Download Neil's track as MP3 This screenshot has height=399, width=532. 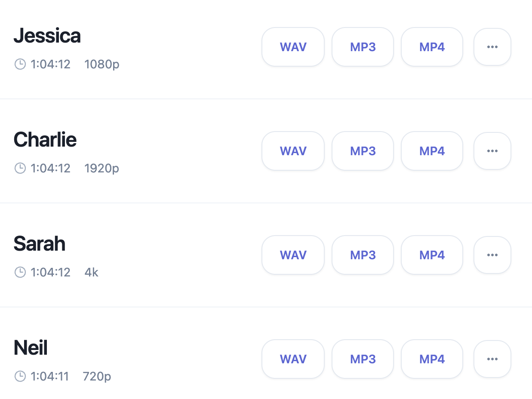point(363,359)
